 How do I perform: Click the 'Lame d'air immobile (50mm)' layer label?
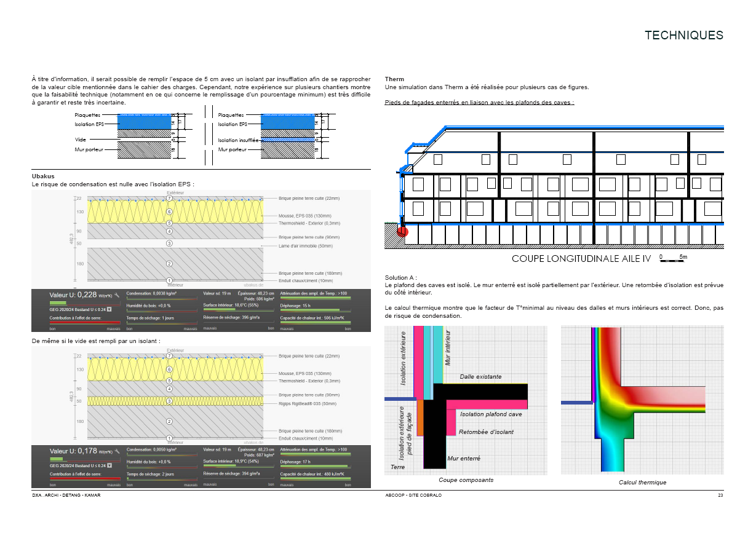point(306,246)
